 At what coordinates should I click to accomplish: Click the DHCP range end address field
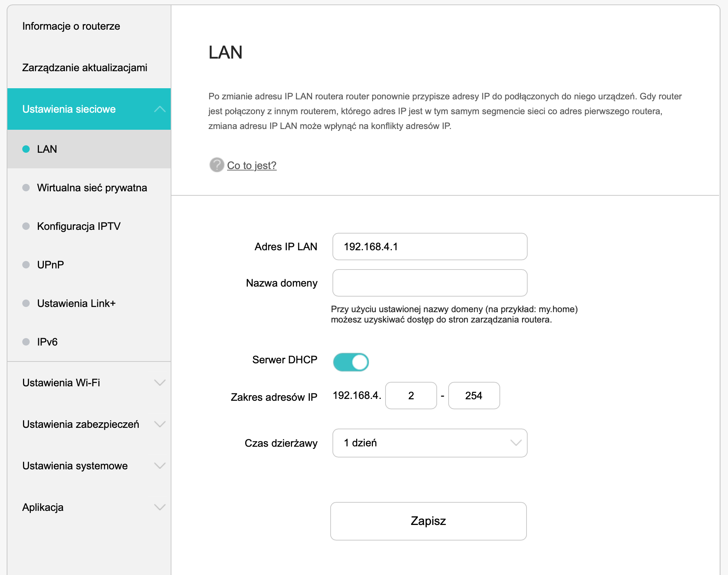474,396
